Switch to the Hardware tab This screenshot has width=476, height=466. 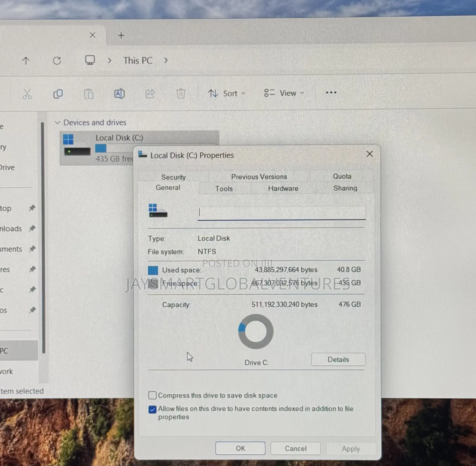(x=283, y=188)
